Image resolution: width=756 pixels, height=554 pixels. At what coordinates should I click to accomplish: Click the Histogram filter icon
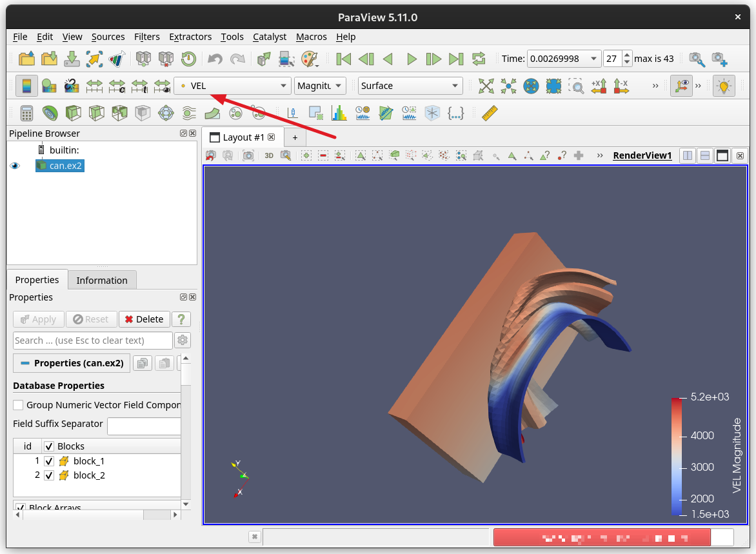pos(339,114)
